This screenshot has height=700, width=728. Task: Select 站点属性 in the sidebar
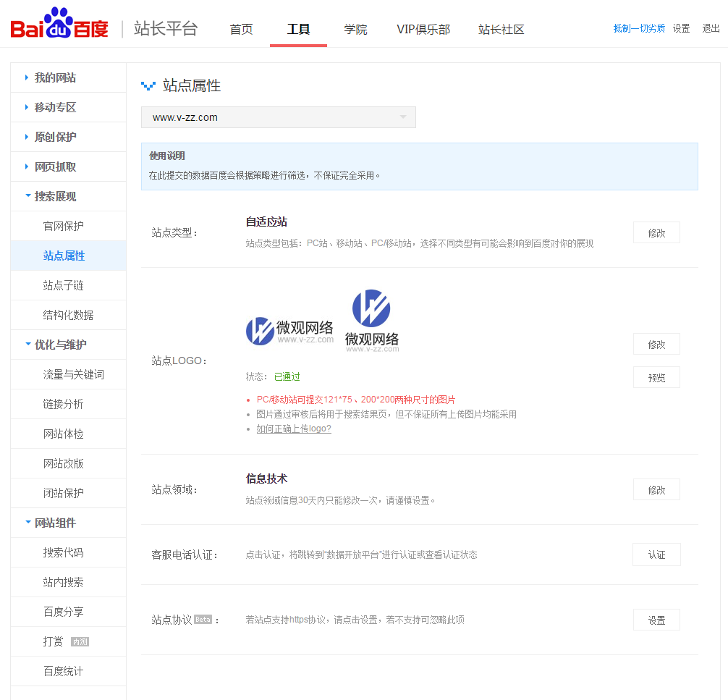point(68,256)
